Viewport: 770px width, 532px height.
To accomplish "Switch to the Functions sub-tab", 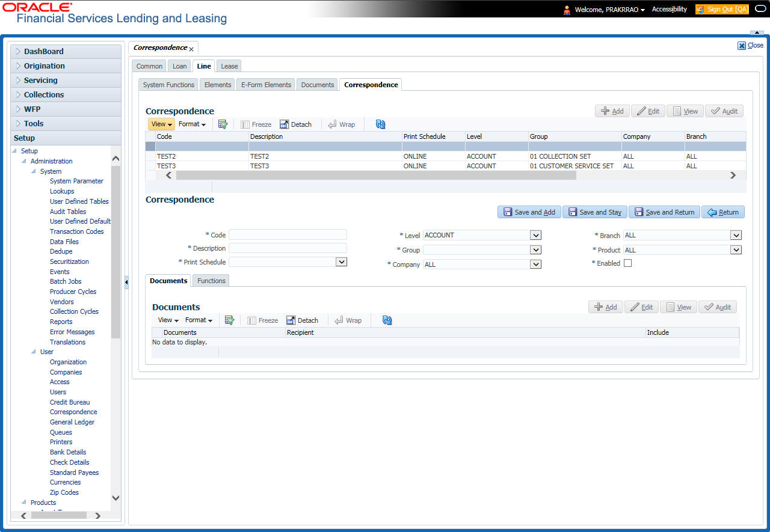I will (x=212, y=281).
